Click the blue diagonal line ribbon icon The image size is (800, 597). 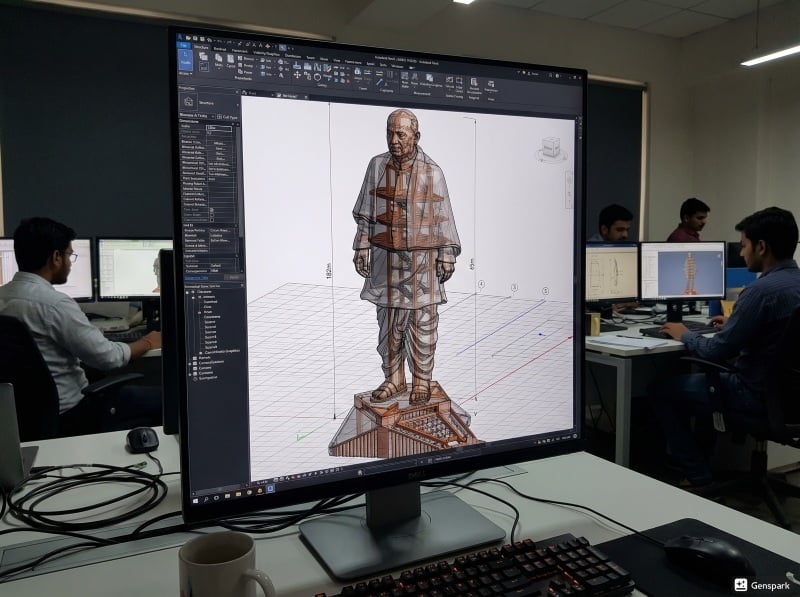coord(380,82)
